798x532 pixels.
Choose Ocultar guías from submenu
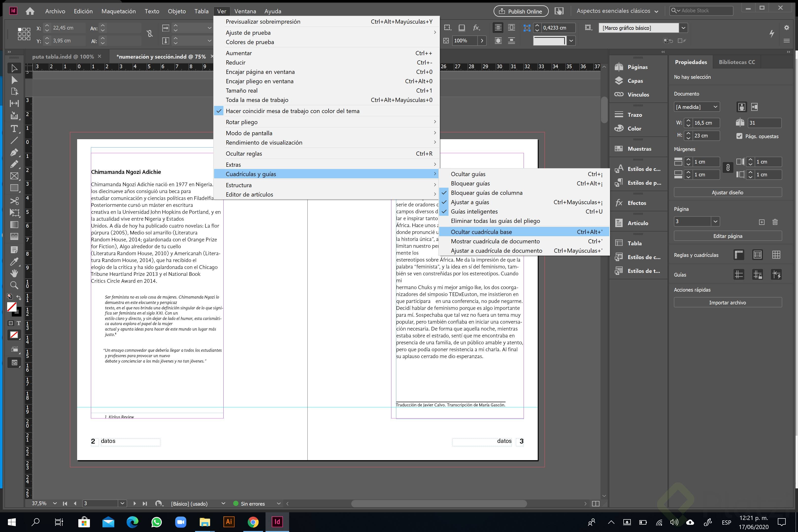click(524, 174)
